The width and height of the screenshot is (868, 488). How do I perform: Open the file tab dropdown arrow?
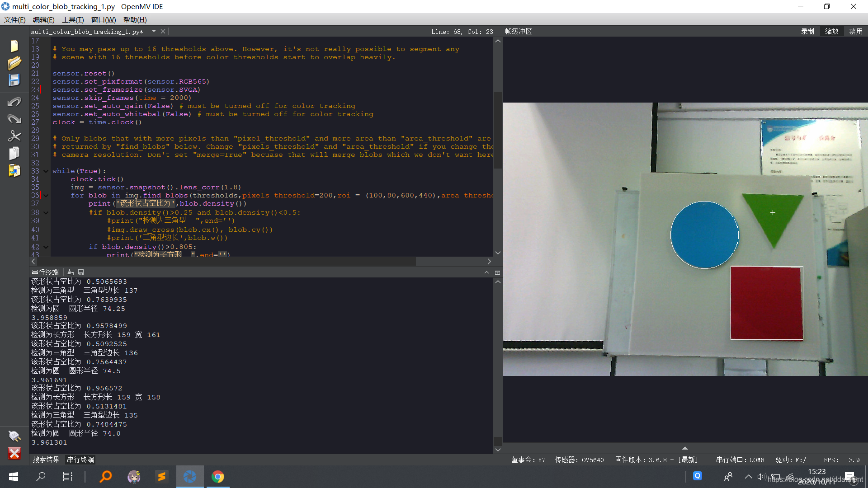[x=154, y=31]
